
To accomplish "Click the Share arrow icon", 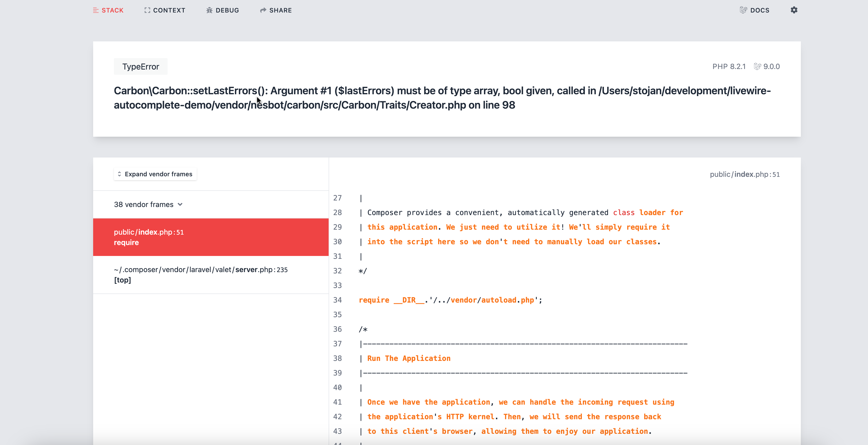I will (263, 10).
